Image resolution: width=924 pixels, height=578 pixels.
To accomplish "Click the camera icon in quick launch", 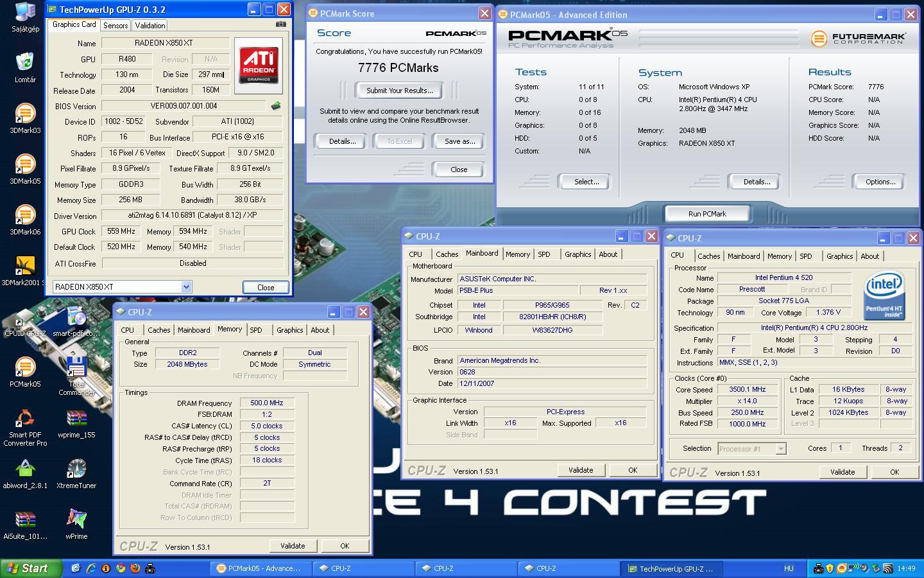I will coord(150,568).
